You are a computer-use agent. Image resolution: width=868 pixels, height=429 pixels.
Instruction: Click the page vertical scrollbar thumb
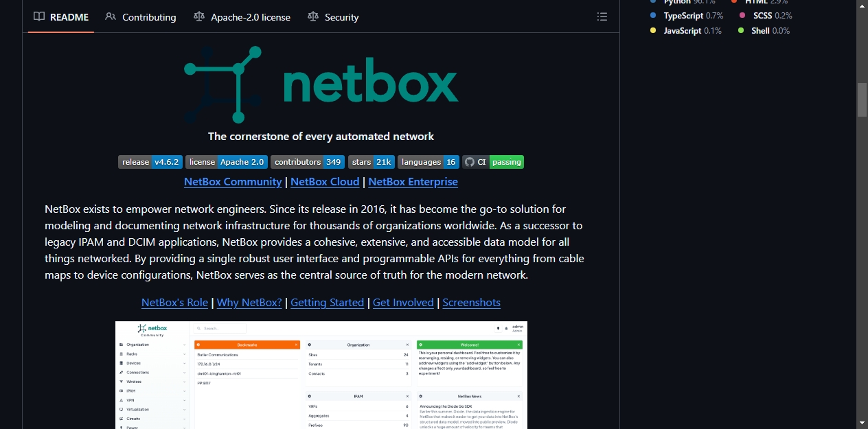point(862,100)
